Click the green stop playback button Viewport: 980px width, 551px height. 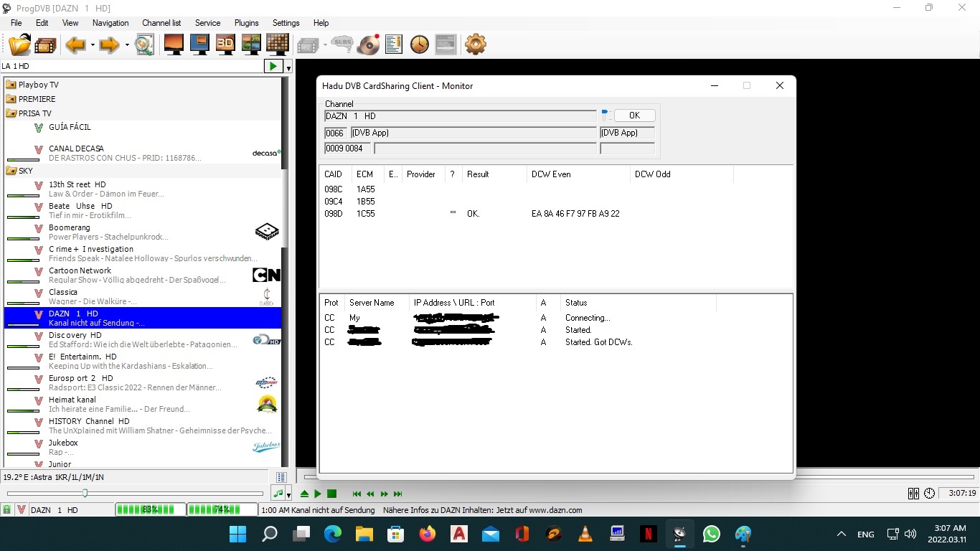[x=331, y=494]
